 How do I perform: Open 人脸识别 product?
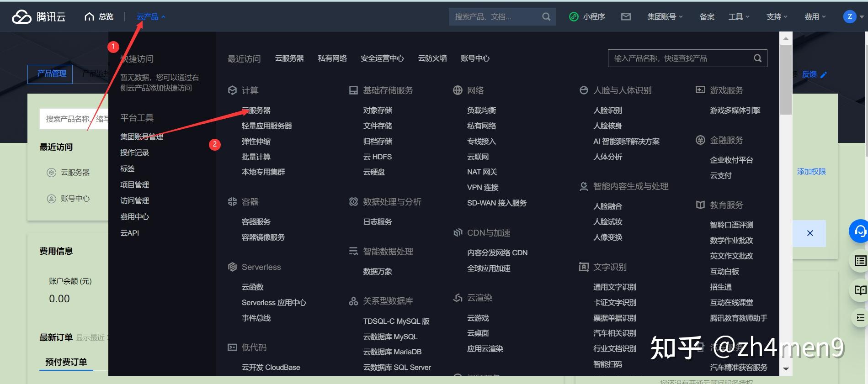(607, 110)
